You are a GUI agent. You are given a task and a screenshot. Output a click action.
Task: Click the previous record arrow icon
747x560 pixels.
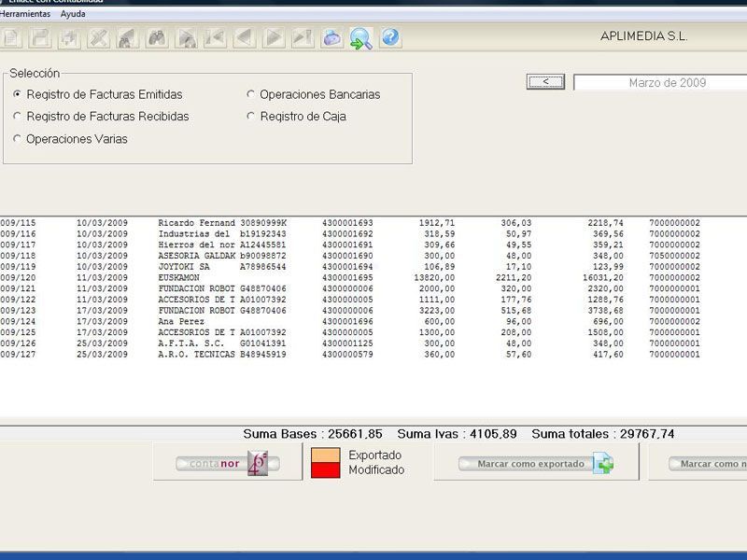click(245, 38)
